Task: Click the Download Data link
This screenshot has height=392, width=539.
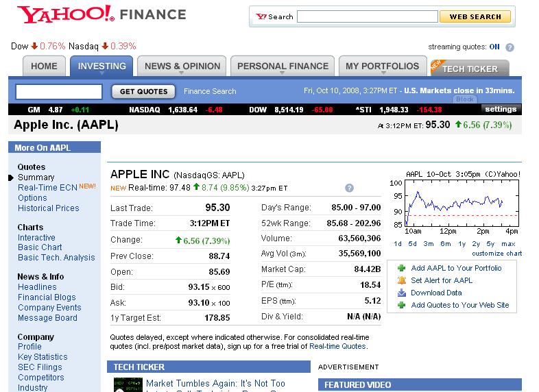Action: pyautogui.click(x=436, y=293)
